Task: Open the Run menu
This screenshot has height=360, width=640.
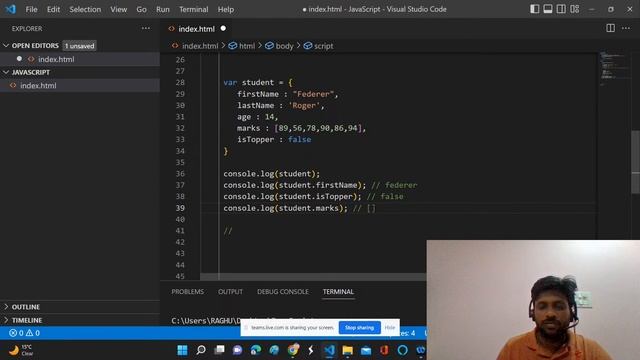Action: coord(162,9)
